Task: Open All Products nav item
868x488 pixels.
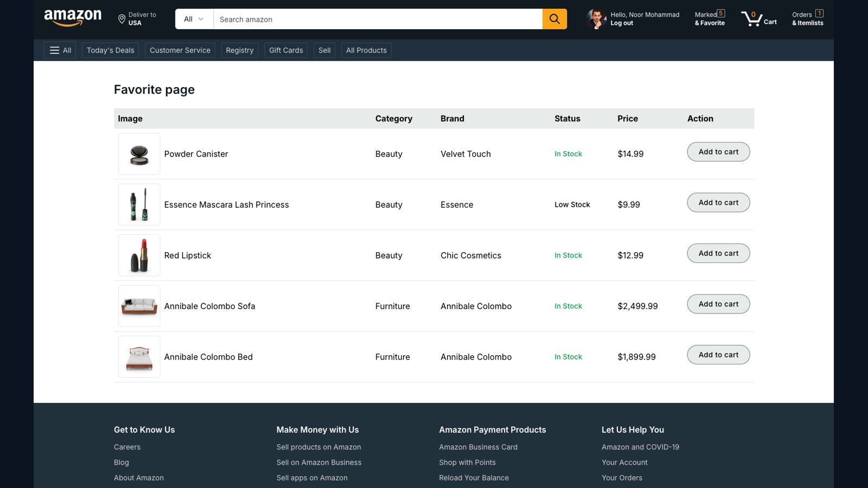Action: (x=366, y=50)
